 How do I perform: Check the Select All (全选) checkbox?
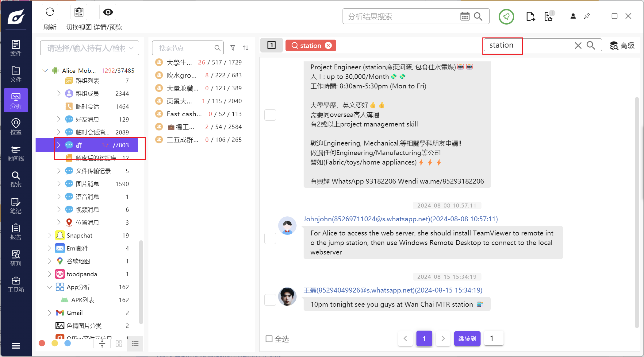click(x=269, y=339)
